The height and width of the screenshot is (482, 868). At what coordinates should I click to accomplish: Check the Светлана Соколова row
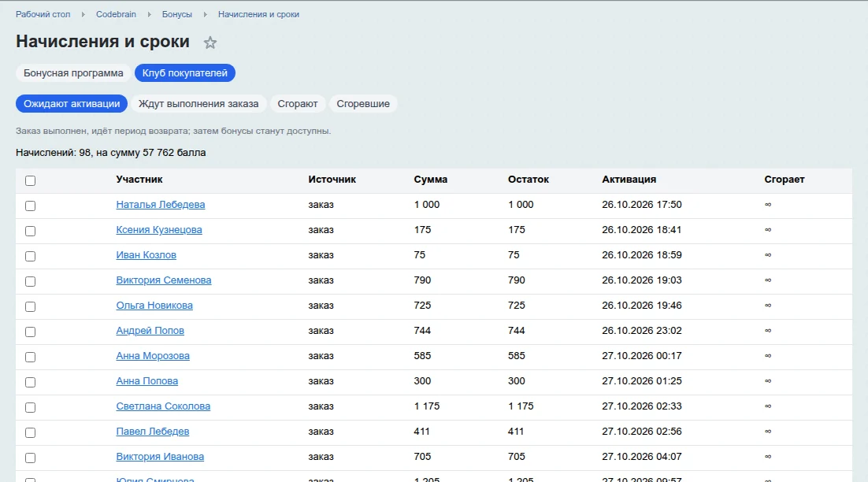pos(31,407)
